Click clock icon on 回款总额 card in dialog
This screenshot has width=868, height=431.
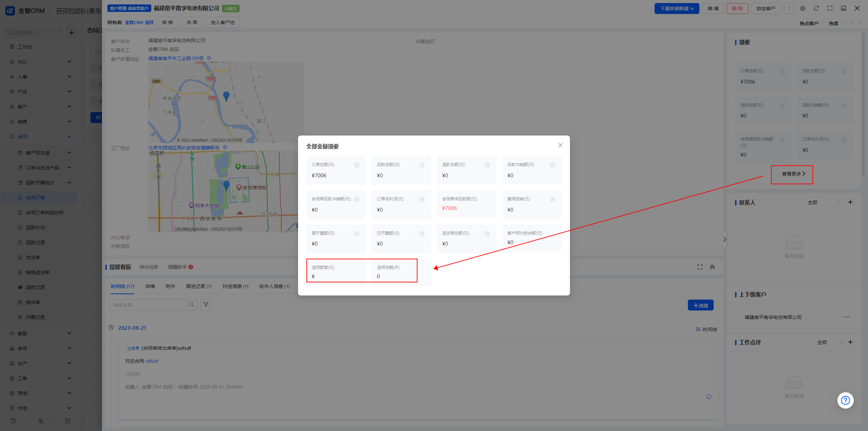tap(422, 165)
